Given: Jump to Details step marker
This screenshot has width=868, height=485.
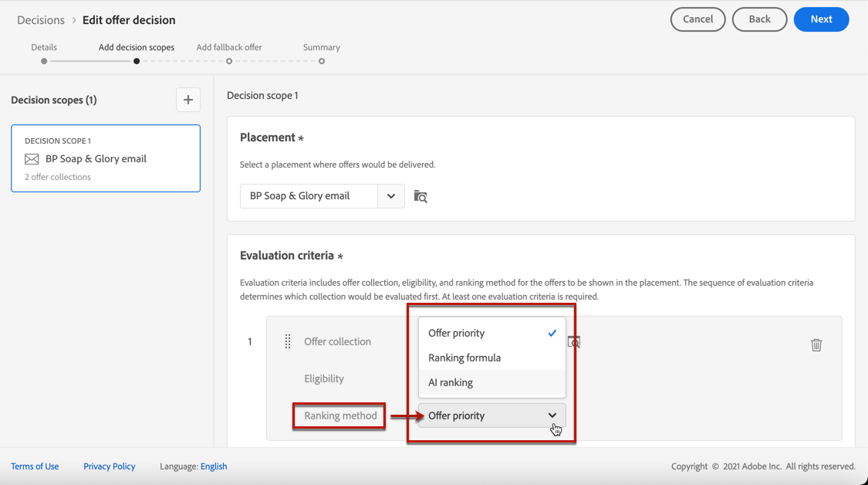Looking at the screenshot, I should click(x=44, y=61).
